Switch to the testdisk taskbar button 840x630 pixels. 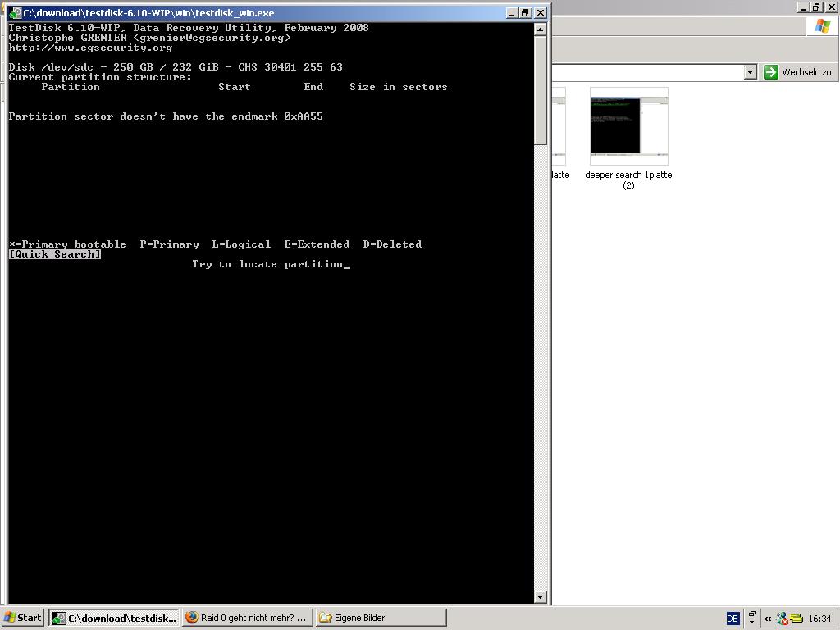[x=114, y=618]
